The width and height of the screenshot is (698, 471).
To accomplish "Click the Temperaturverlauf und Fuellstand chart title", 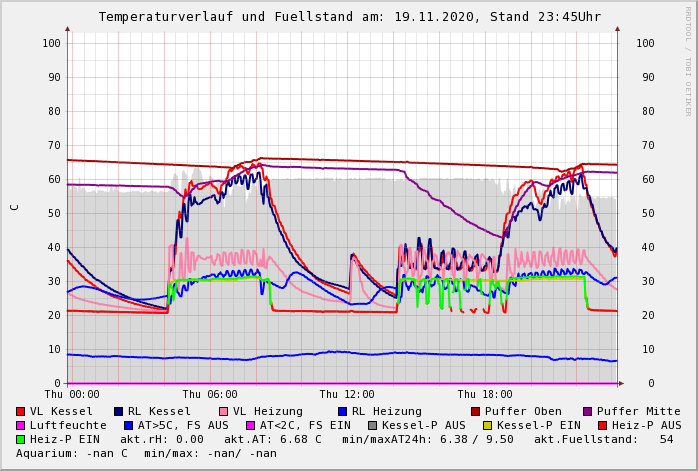I will point(349,17).
